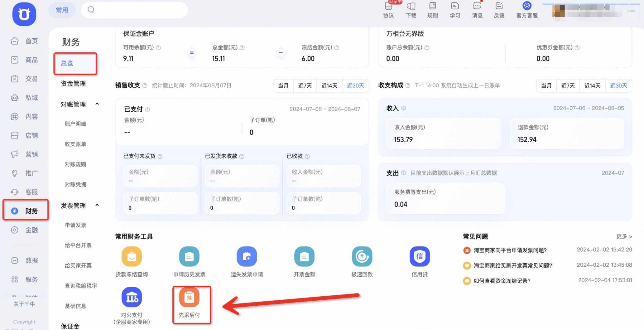Select 近14天 in 收支构成 range

click(592, 85)
